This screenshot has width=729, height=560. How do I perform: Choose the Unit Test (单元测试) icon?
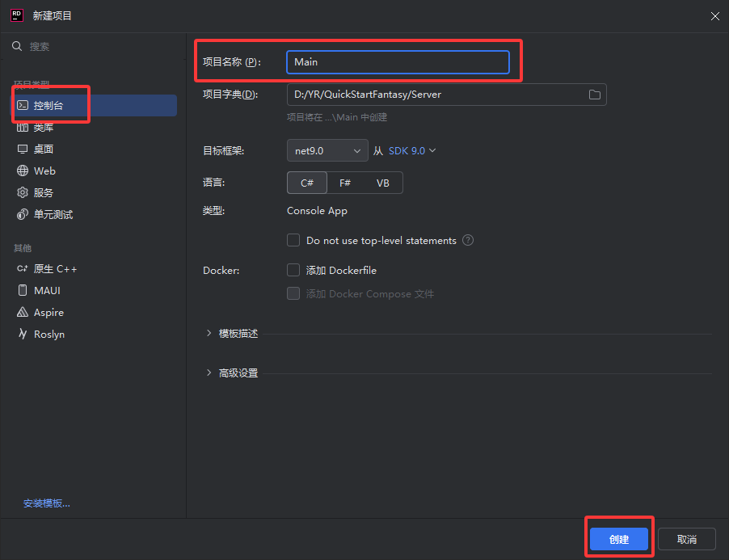[x=23, y=215]
